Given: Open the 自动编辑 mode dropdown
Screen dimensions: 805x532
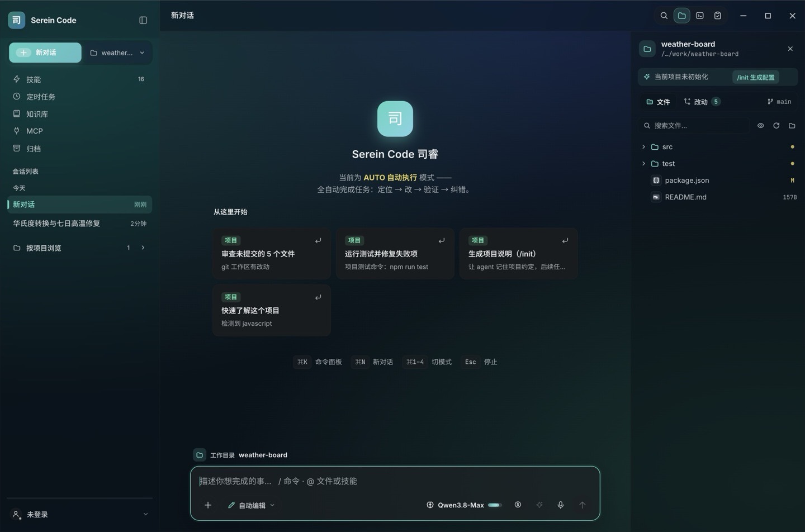Looking at the screenshot, I should coord(251,505).
